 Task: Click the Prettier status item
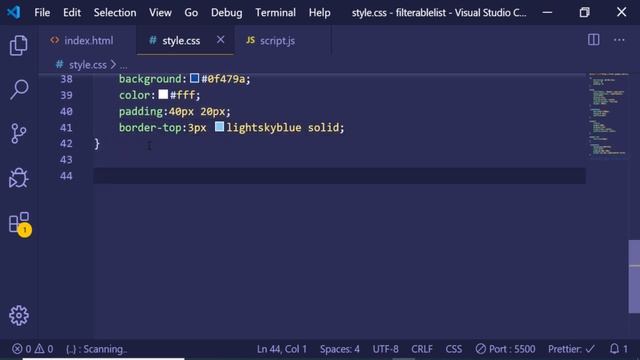[x=571, y=349]
